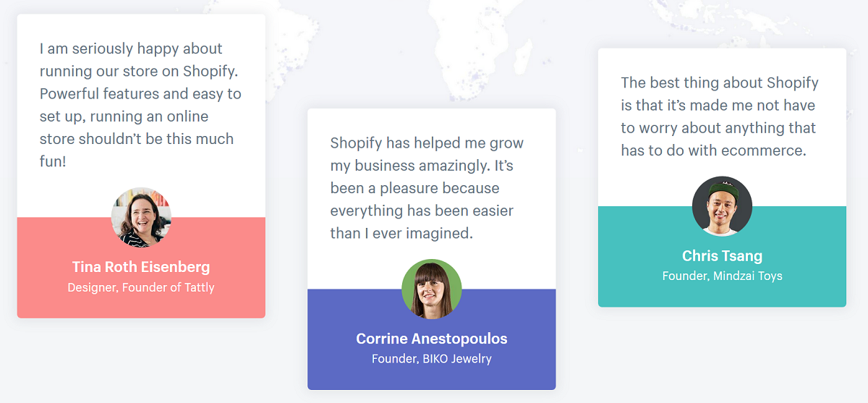
Task: Select the 'Designer, Founder of Tattly' subtitle
Action: click(x=141, y=288)
